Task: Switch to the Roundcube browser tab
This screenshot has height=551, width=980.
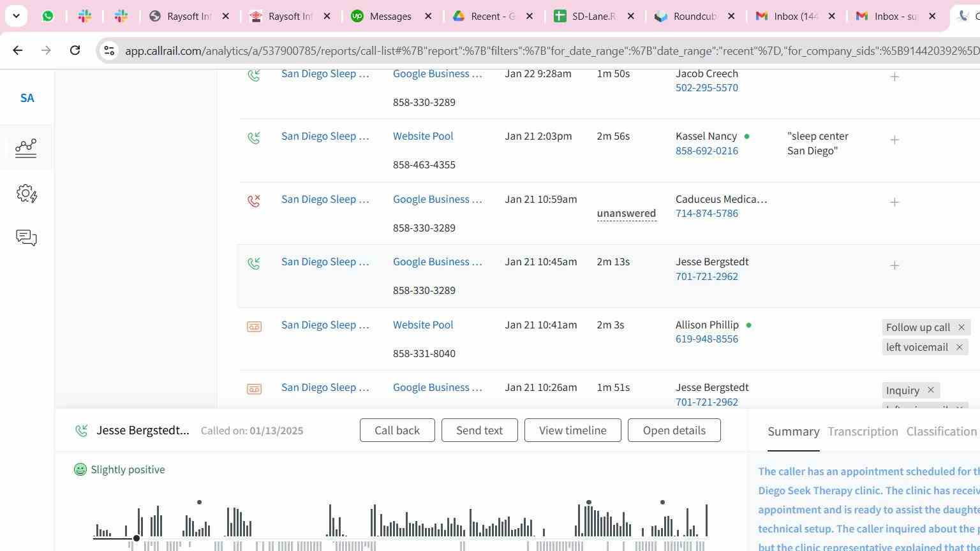Action: (687, 16)
